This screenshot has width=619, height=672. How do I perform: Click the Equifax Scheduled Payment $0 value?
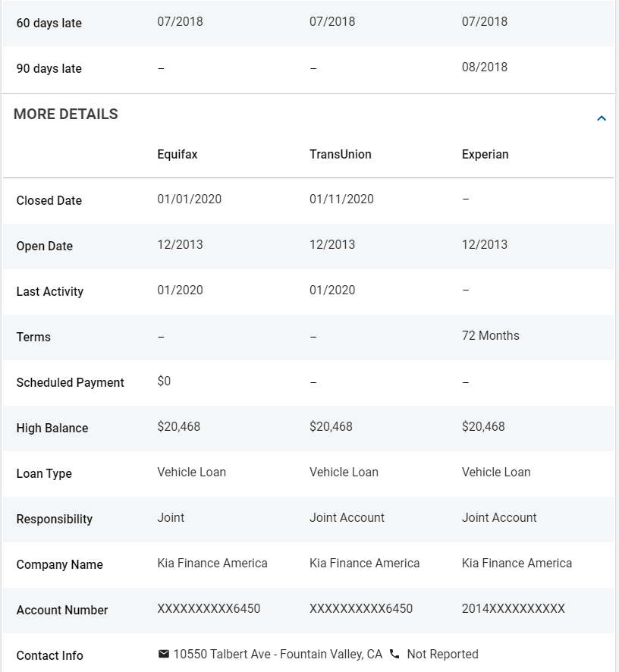point(164,381)
